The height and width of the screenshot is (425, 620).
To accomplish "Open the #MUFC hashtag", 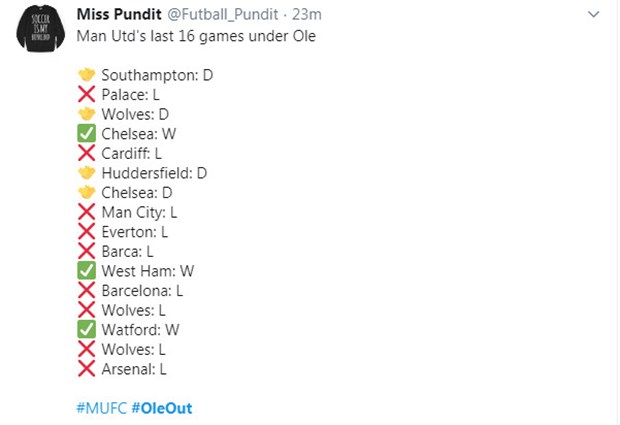I will 102,408.
